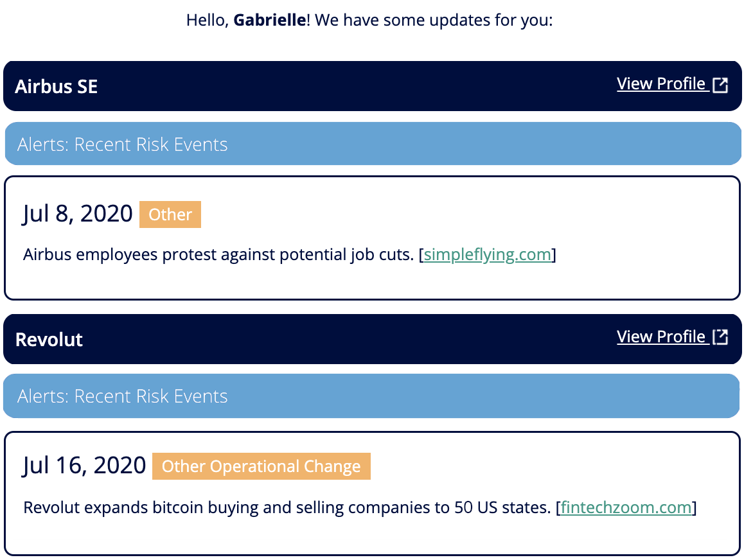Viewport: 744px width, 560px height.
Task: Select Revolut company header title
Action: (x=49, y=339)
